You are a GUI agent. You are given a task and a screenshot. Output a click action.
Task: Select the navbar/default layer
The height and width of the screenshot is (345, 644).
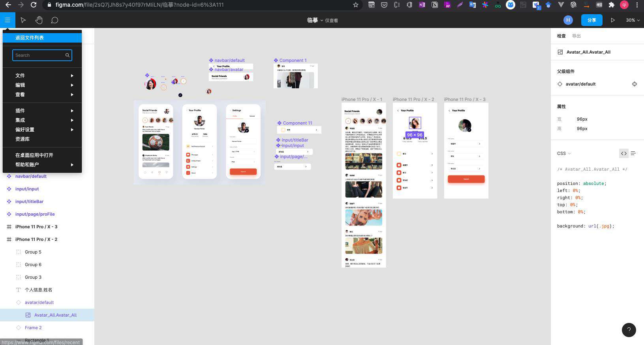click(31, 176)
